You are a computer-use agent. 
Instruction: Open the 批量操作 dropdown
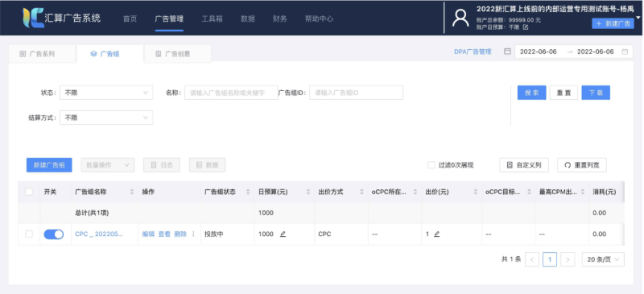point(108,165)
